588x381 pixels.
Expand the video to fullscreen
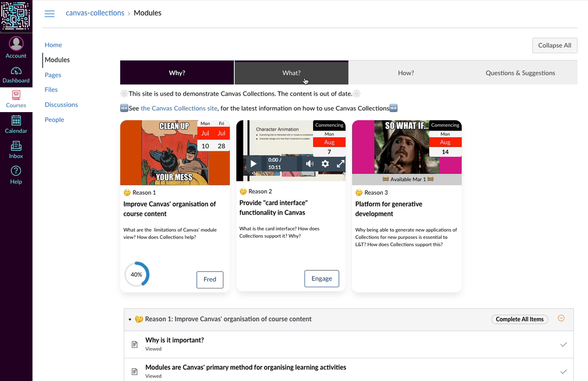click(x=341, y=164)
